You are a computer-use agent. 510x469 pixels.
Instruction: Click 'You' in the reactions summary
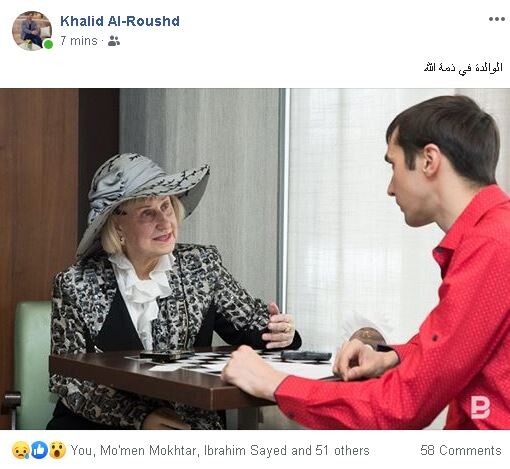81,450
